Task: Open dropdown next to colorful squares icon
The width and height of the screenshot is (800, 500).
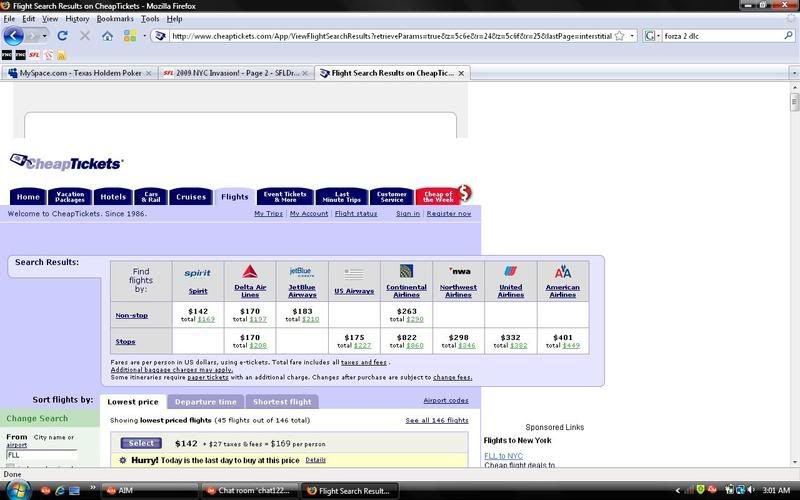Action: click(144, 36)
